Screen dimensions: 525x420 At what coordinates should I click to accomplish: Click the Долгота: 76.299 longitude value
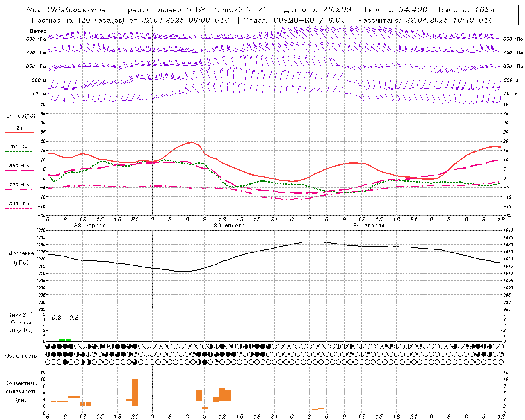tap(317, 10)
